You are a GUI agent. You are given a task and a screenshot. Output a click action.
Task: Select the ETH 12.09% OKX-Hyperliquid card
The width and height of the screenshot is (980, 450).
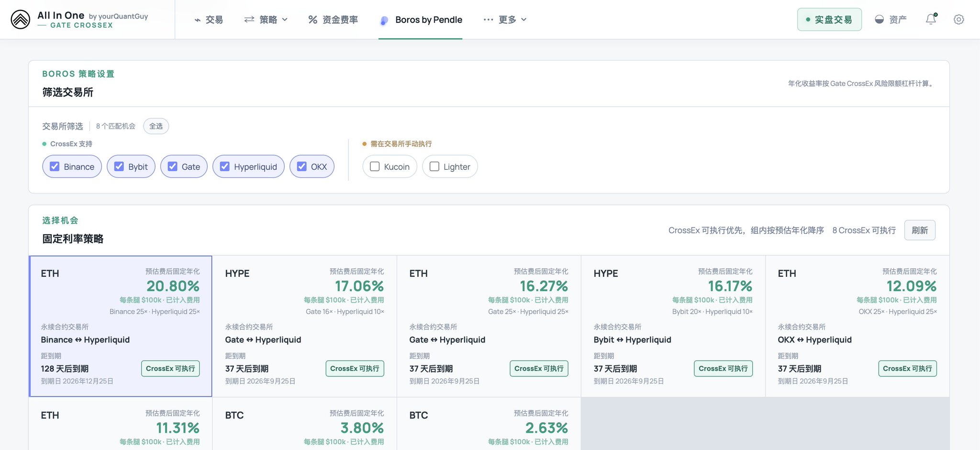click(x=857, y=326)
